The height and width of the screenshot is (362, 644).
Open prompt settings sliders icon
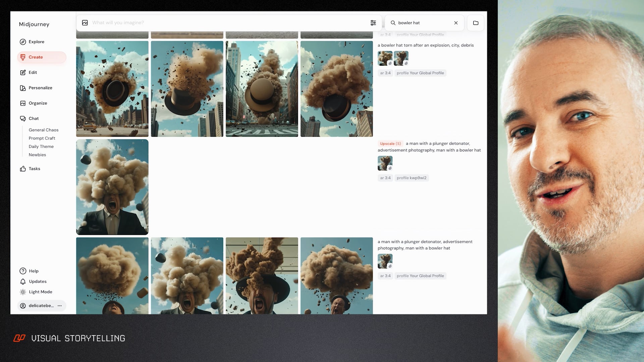[373, 22]
